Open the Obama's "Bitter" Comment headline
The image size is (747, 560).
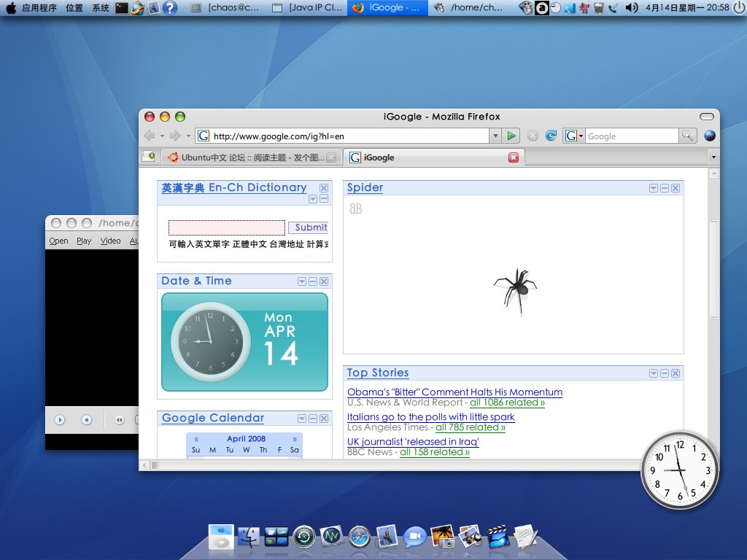454,392
